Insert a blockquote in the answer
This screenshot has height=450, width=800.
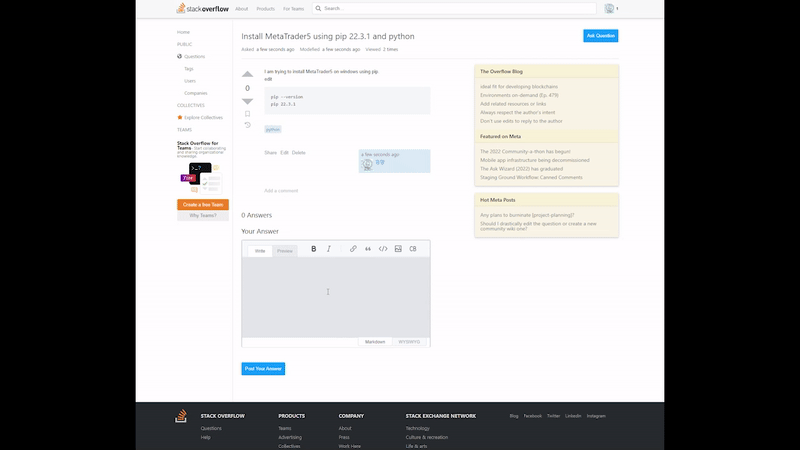[368, 249]
